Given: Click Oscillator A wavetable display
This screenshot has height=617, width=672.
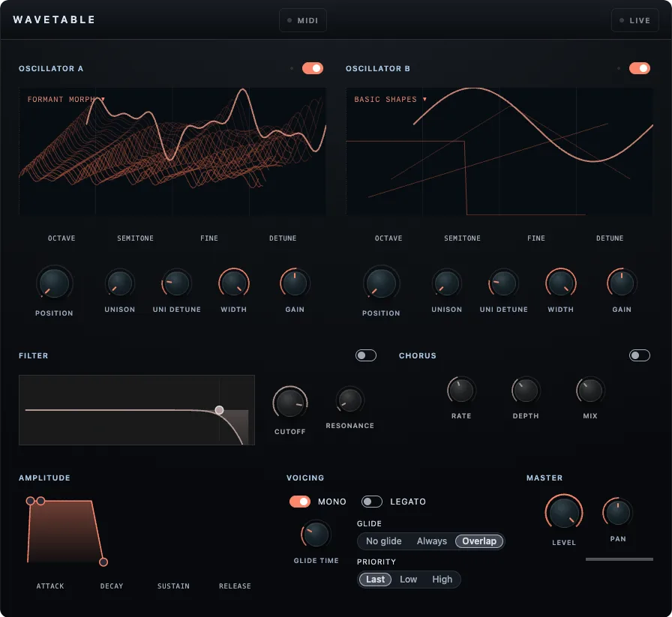Looking at the screenshot, I should tap(172, 151).
